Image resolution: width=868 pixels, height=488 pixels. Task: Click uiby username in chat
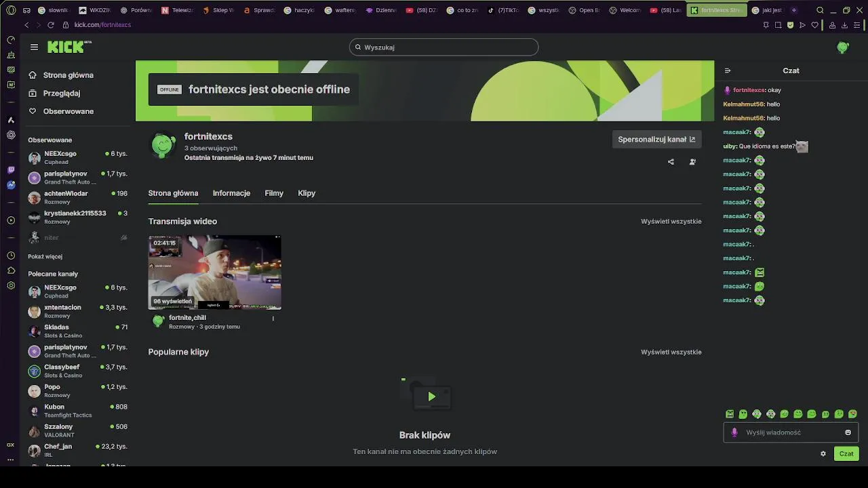(730, 146)
